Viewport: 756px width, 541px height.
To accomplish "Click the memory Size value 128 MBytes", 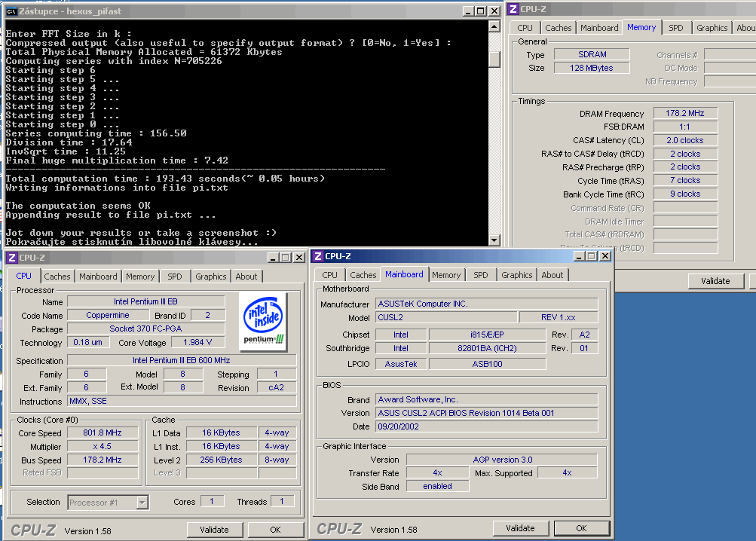I will (x=592, y=68).
